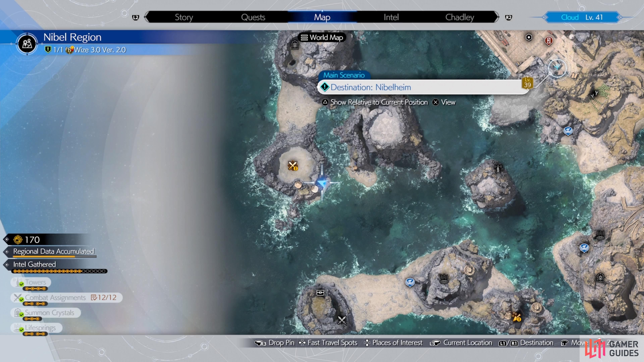Click the 12/12 combat assignments count
Viewport: 644px width, 362px height.
(104, 297)
